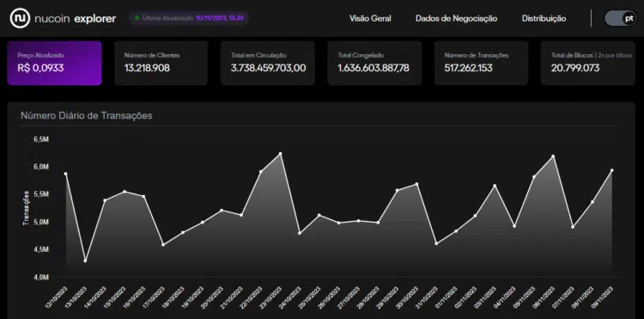
Task: Click the 3.738.459.703,00 circulation value
Action: 268,68
